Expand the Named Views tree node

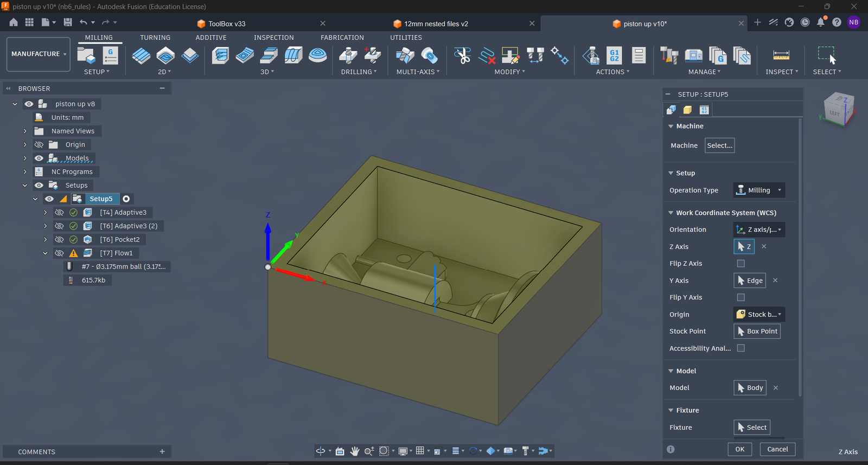click(x=24, y=131)
